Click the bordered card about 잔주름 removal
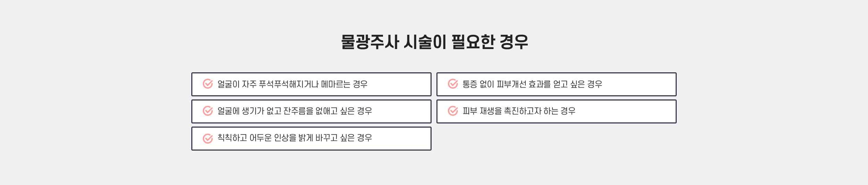Screen dimensions: 868x185 (x=311, y=111)
